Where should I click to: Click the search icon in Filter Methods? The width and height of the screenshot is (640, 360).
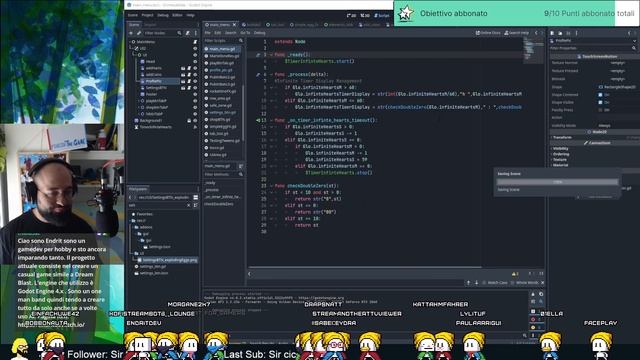pyautogui.click(x=241, y=174)
